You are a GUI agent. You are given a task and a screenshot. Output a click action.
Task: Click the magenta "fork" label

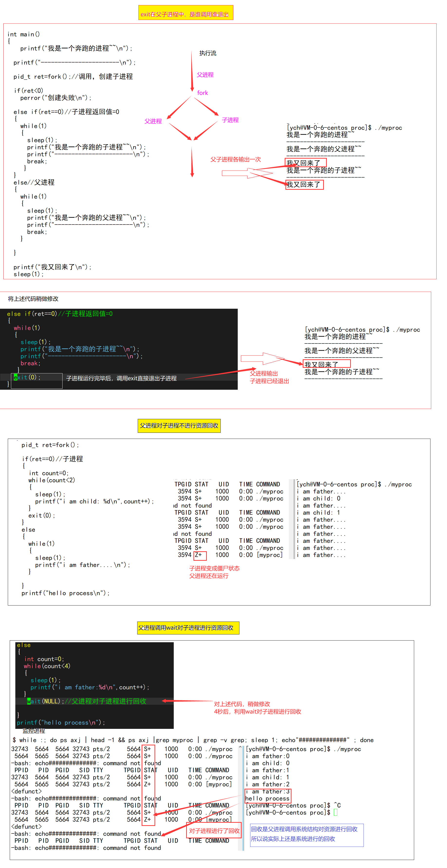203,93
